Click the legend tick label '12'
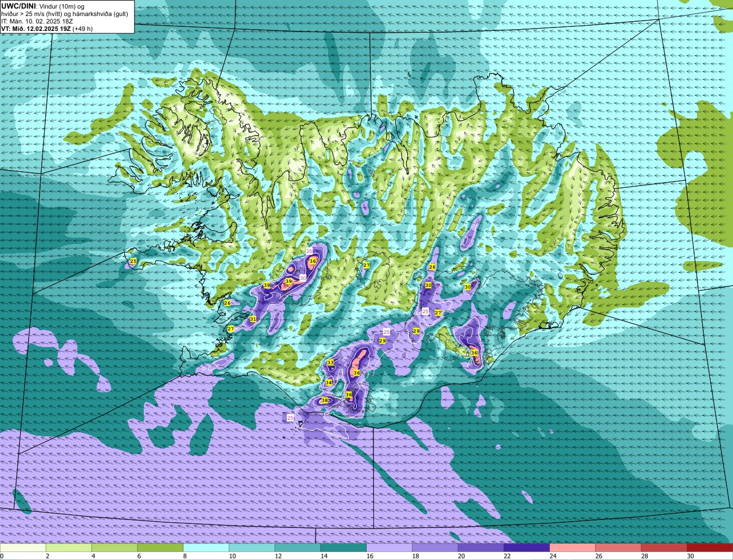Viewport: 733px width, 560px height. pos(278,556)
